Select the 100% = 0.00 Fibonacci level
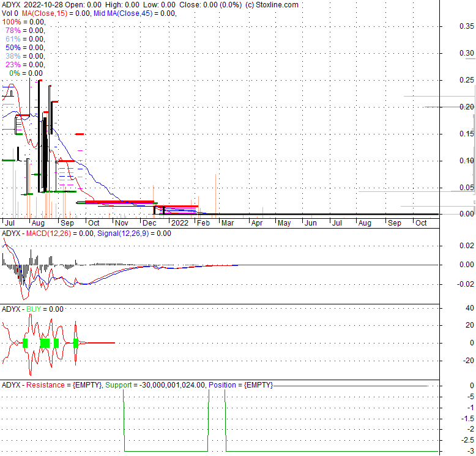The height and width of the screenshot is (456, 476). (23, 22)
